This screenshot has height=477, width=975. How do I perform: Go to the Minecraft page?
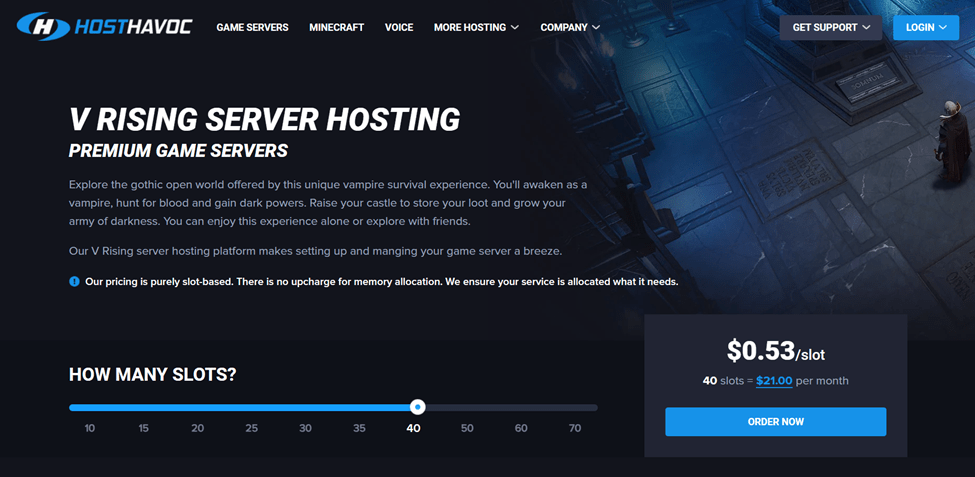pos(337,28)
